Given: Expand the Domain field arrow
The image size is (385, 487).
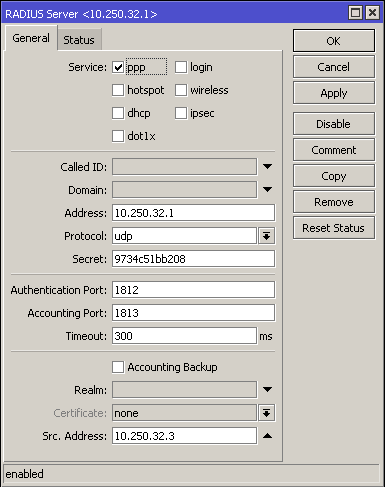Looking at the screenshot, I should point(267,189).
